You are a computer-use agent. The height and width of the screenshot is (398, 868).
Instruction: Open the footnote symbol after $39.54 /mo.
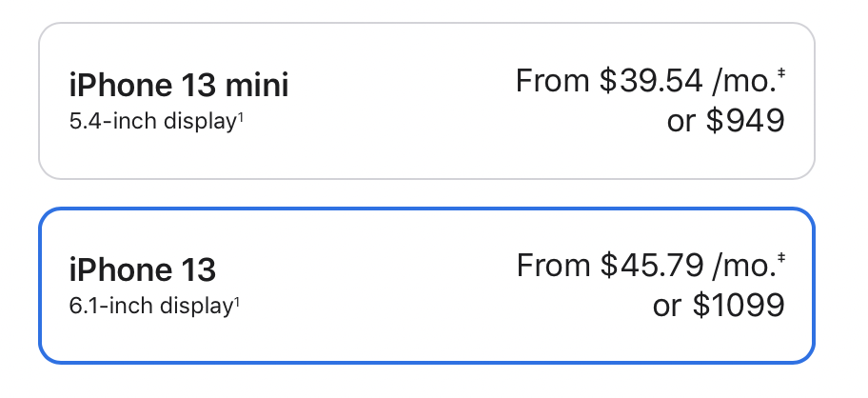782,75
